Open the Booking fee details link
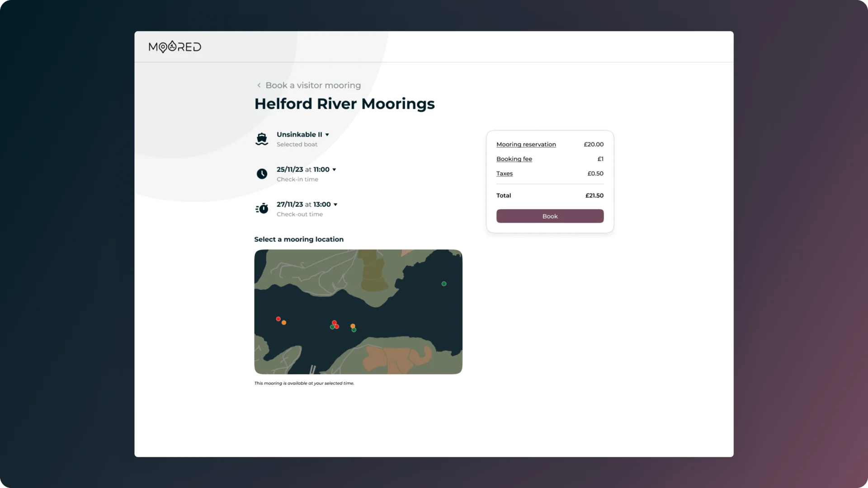 tap(514, 159)
